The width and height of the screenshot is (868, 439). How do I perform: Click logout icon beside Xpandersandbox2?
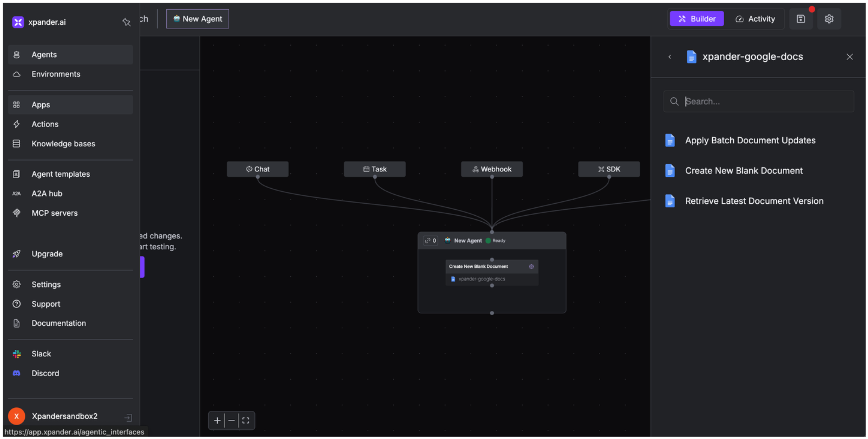128,418
